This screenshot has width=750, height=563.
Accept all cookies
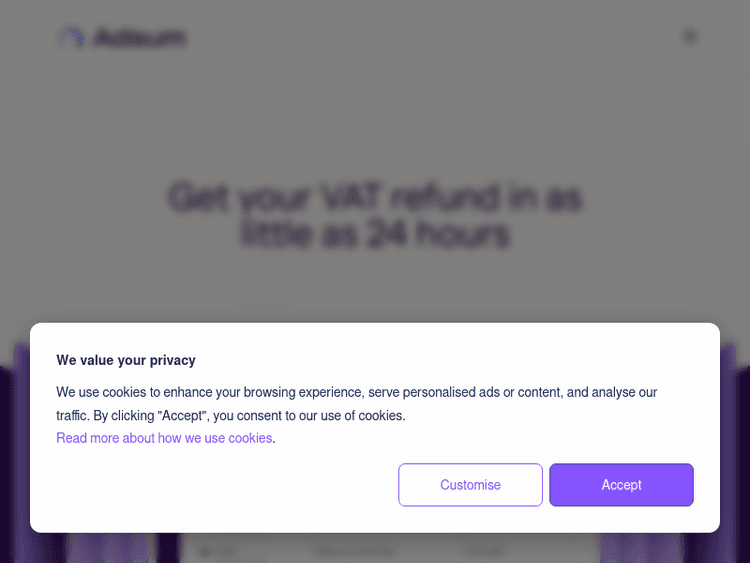click(621, 485)
